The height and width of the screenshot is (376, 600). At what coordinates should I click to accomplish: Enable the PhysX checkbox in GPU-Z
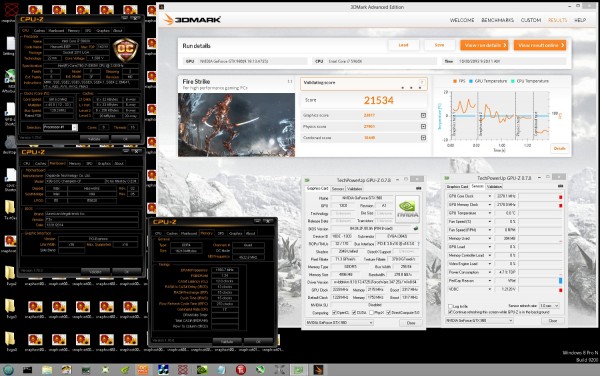tap(372, 313)
